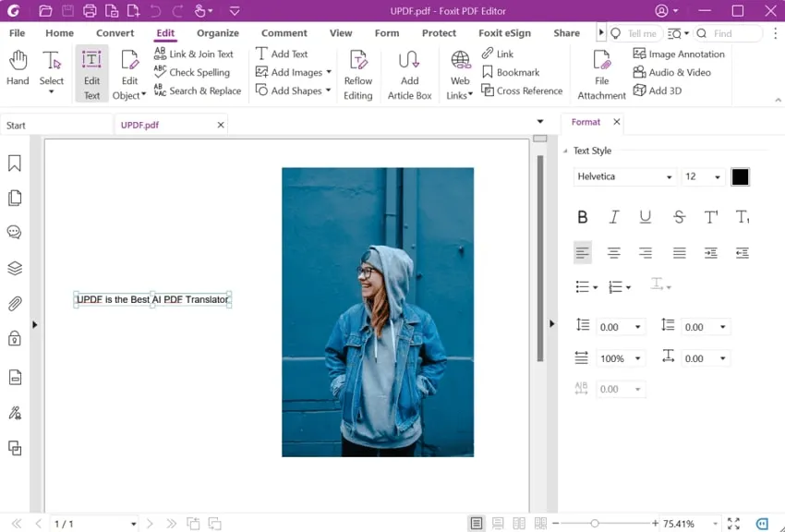
Task: Open the Layers side panel
Action: [x=15, y=269]
